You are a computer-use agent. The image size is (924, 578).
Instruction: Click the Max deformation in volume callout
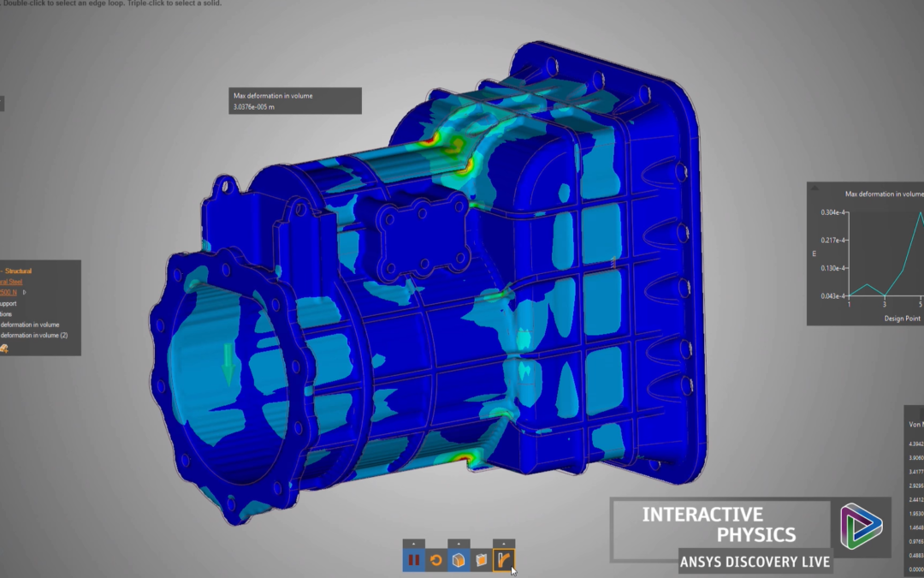pyautogui.click(x=295, y=101)
